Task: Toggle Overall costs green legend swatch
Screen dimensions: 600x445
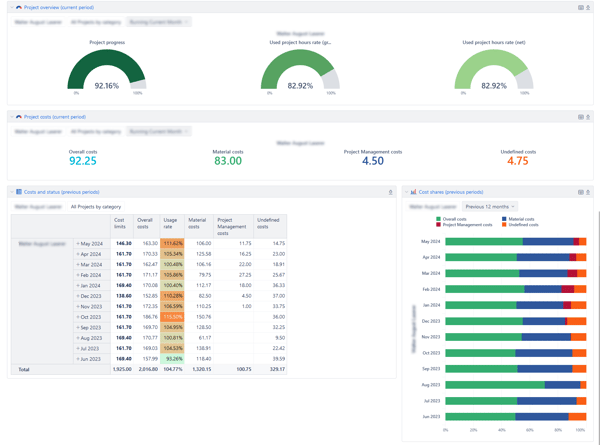Action: tap(439, 219)
